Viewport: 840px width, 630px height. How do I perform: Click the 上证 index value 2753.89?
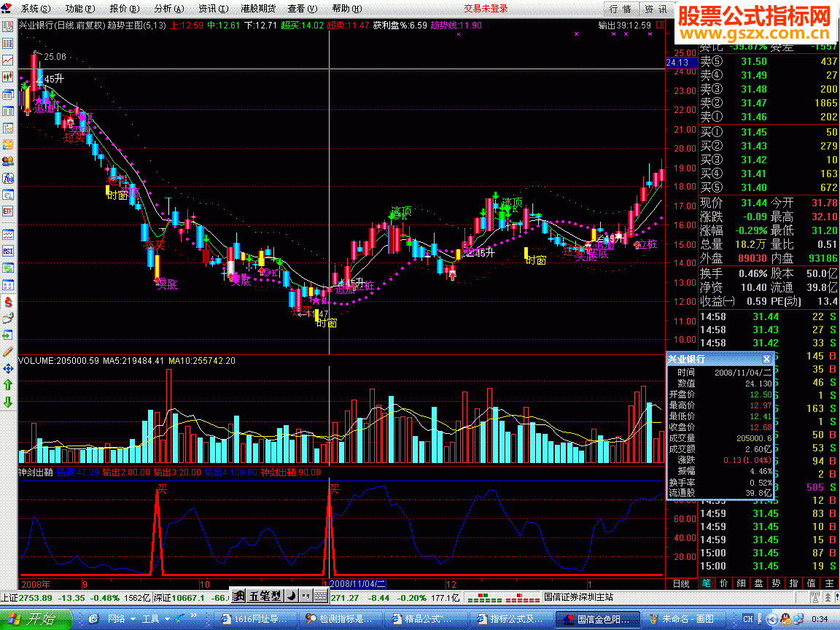pyautogui.click(x=35, y=598)
